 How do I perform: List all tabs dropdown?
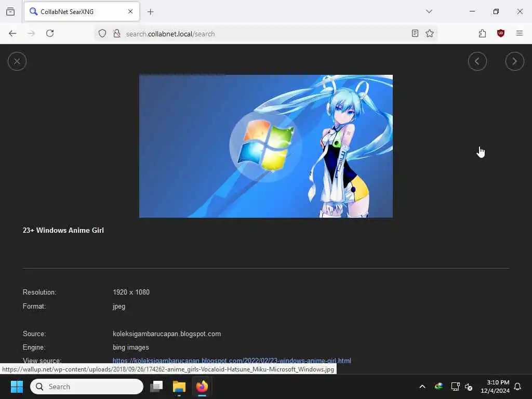coord(429,11)
